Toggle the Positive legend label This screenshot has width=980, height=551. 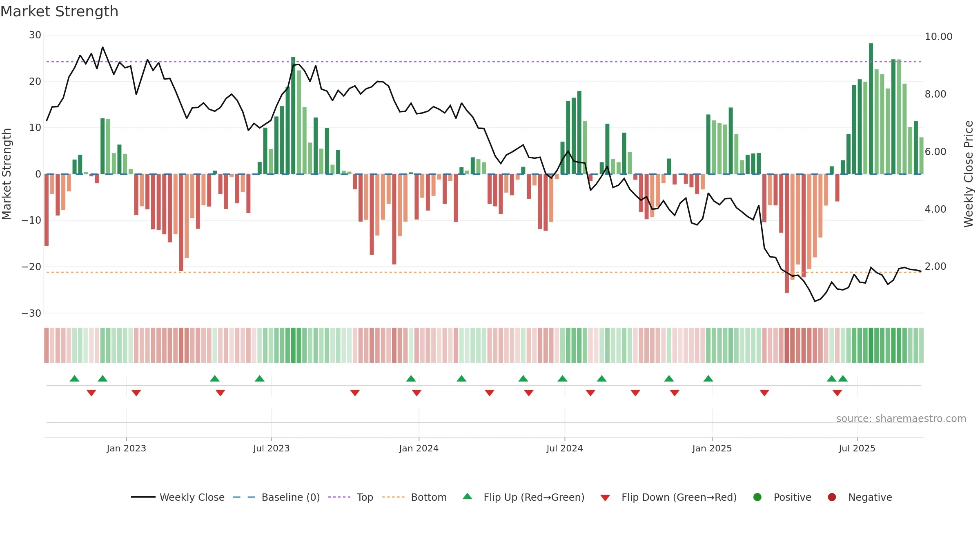pyautogui.click(x=793, y=497)
